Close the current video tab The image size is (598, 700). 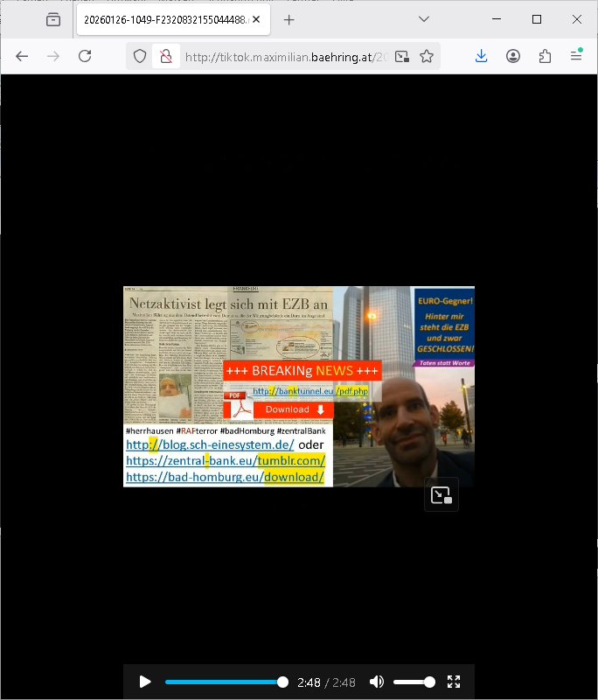[256, 19]
